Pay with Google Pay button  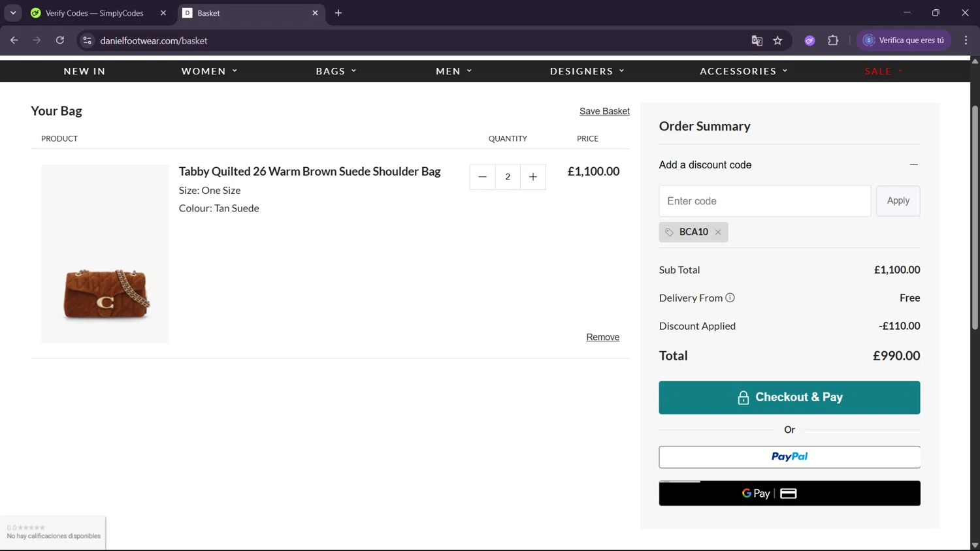click(789, 494)
